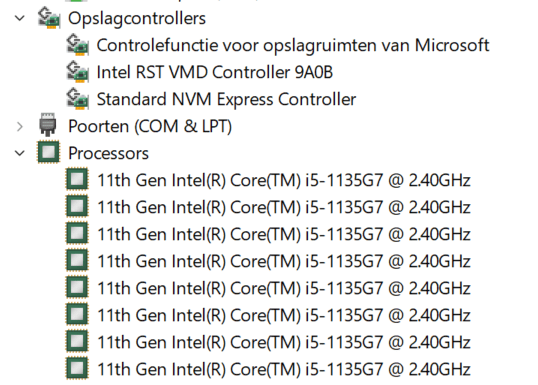Click icon next to Intel RST VMD Controller
The image size is (538, 385).
point(77,71)
